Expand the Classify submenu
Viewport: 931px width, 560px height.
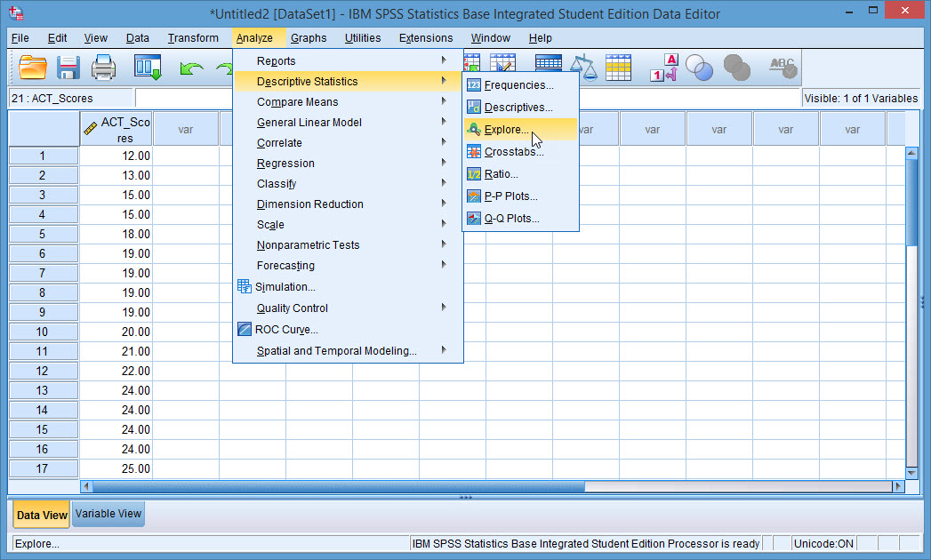pos(348,183)
